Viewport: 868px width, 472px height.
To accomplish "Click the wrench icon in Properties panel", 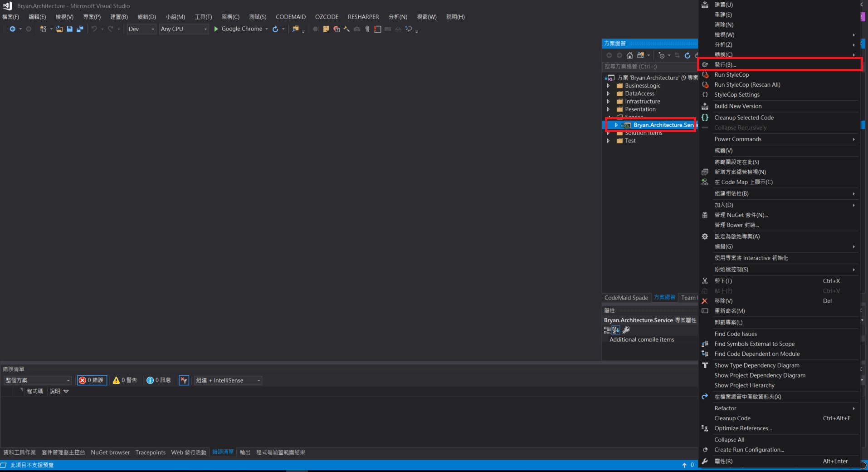I will [x=626, y=330].
